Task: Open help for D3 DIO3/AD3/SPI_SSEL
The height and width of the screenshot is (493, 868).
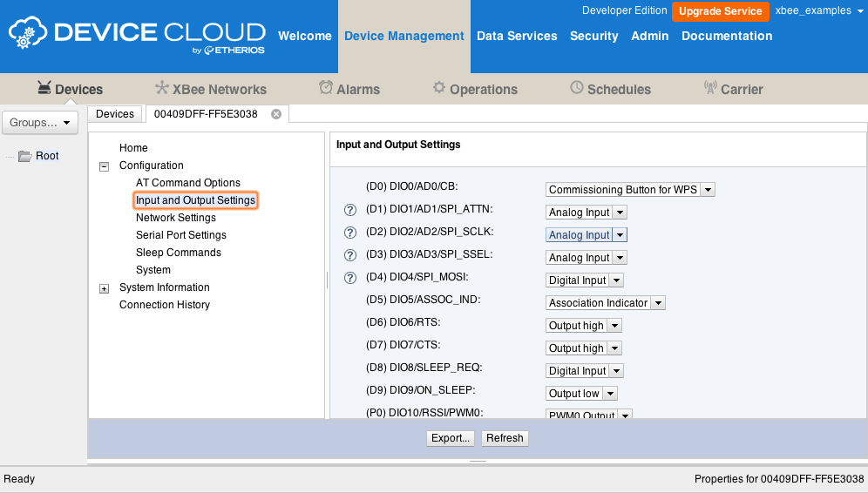Action: pos(349,255)
